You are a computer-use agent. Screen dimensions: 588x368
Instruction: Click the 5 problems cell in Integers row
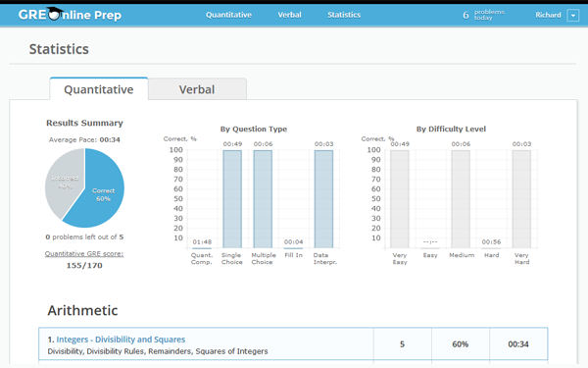pos(402,344)
